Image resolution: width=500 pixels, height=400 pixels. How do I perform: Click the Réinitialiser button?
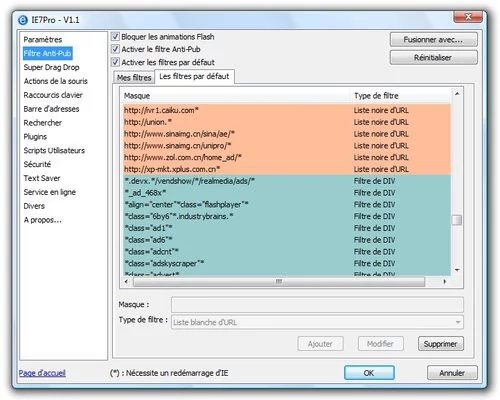pos(433,58)
